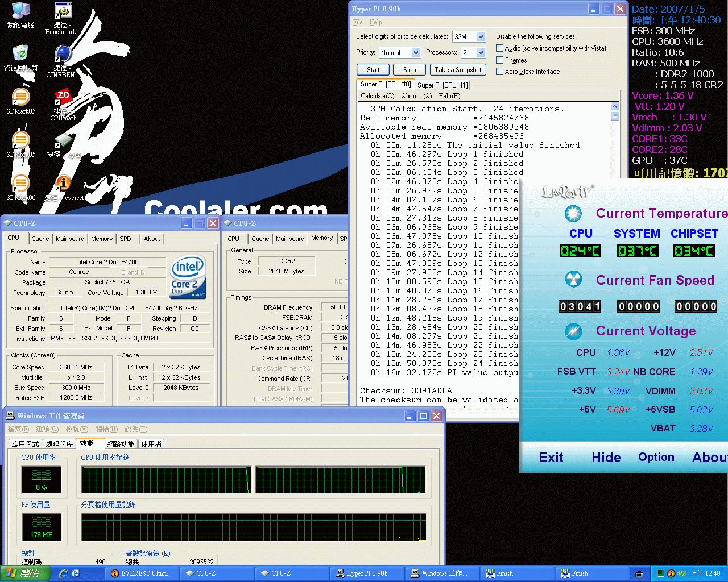Image resolution: width=728 pixels, height=582 pixels.
Task: Click the Stop button in Hyper PI
Action: pyautogui.click(x=409, y=70)
